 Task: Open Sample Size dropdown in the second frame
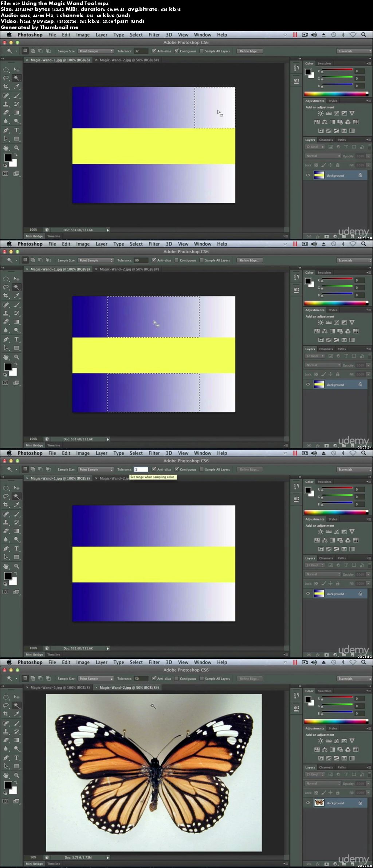point(96,260)
